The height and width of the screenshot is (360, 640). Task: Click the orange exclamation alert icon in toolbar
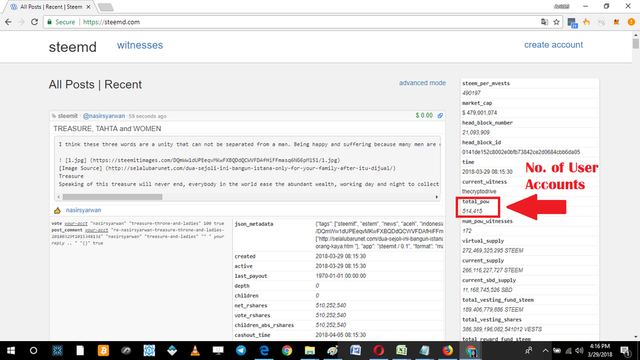(631, 22)
